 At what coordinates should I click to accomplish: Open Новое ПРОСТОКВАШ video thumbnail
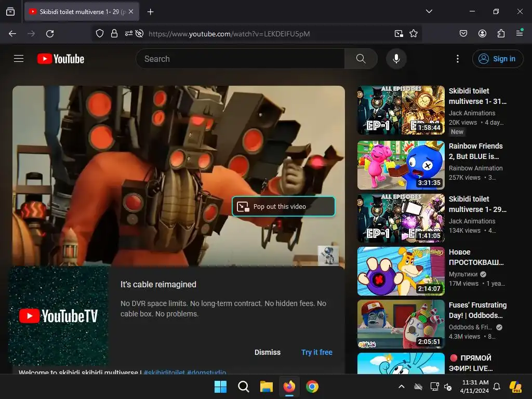[401, 271]
